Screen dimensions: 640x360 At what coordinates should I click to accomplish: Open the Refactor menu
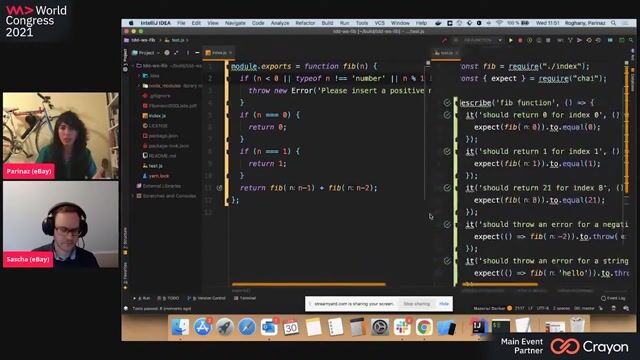point(305,23)
